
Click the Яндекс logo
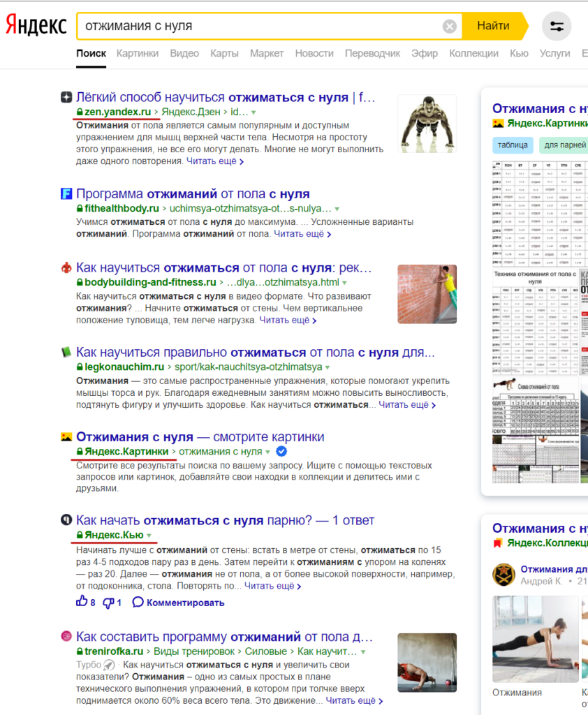click(36, 26)
